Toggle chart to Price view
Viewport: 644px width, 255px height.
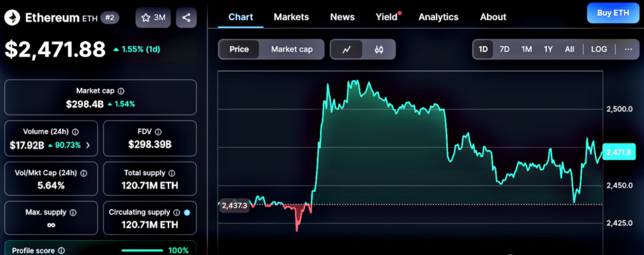tap(239, 49)
